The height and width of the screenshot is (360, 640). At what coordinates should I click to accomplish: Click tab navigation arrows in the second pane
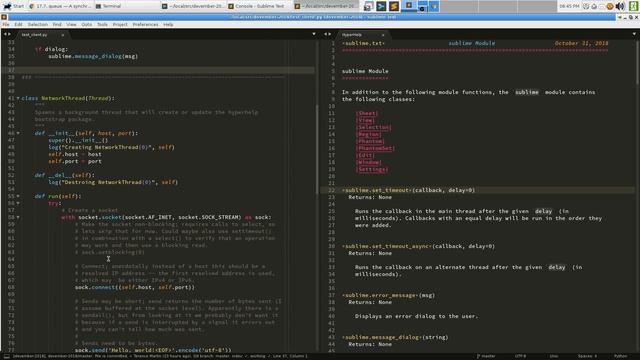[327, 34]
